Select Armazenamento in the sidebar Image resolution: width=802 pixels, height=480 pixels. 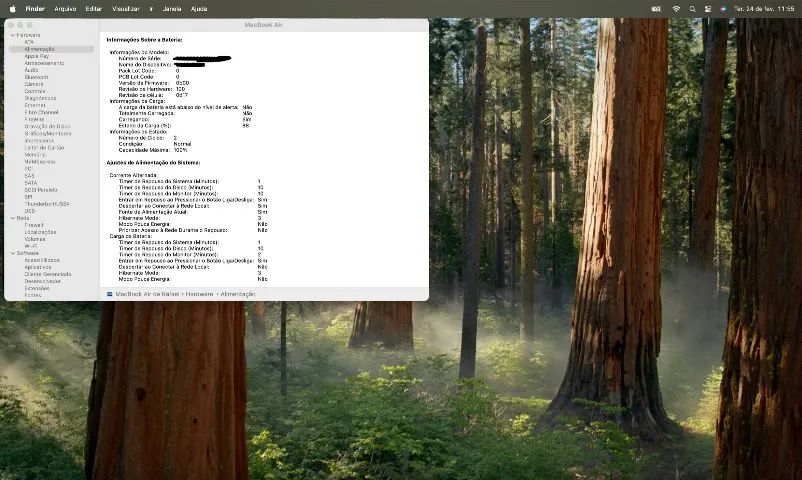tap(44, 63)
